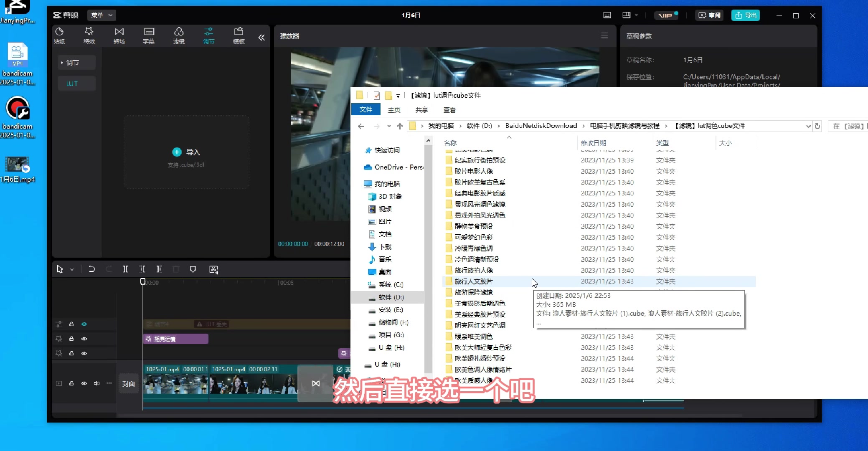
Task: Switch to the 转场 (Transitions) panel
Action: coord(119,35)
